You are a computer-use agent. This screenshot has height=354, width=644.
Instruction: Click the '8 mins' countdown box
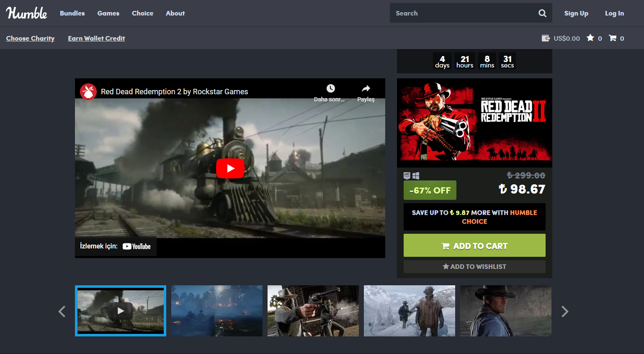coord(487,61)
